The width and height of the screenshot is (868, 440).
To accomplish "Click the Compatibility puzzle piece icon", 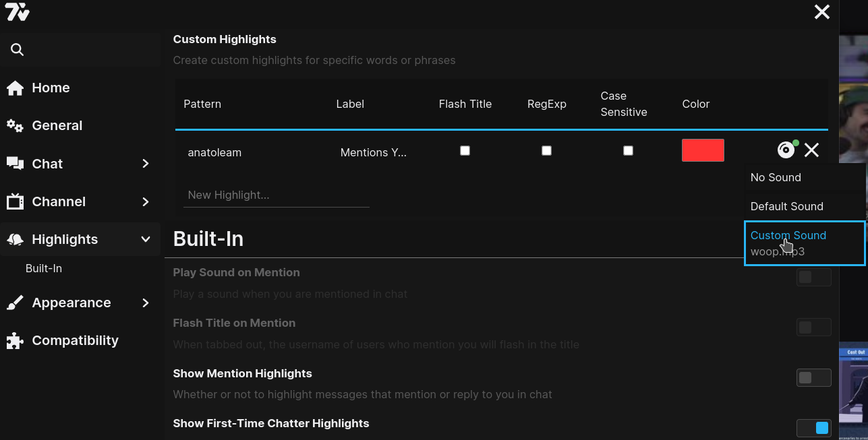I will [x=15, y=341].
